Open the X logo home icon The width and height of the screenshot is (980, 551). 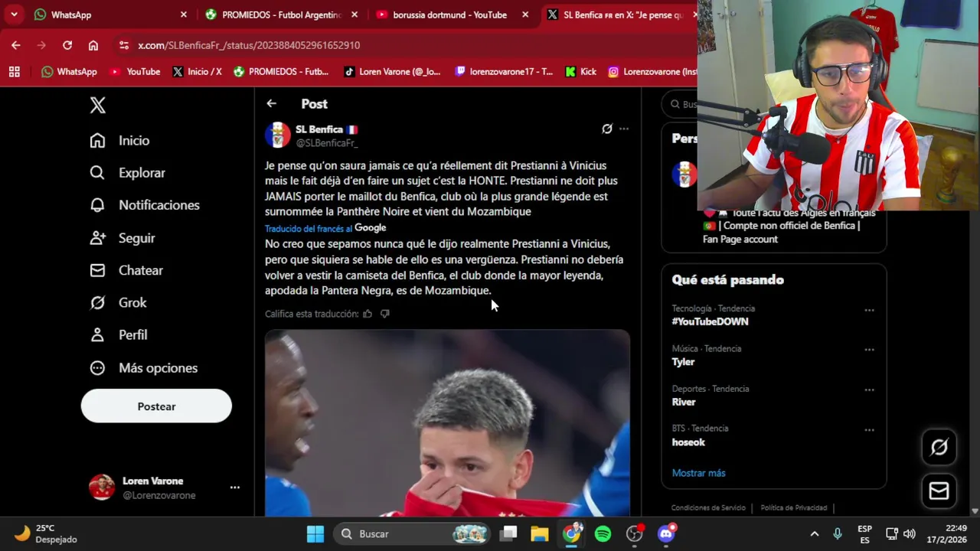tap(97, 105)
